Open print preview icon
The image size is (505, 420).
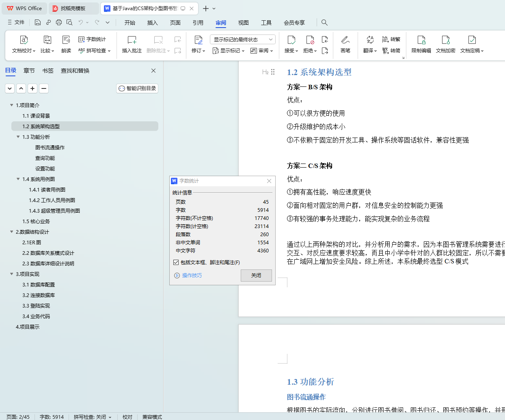[x=69, y=22]
